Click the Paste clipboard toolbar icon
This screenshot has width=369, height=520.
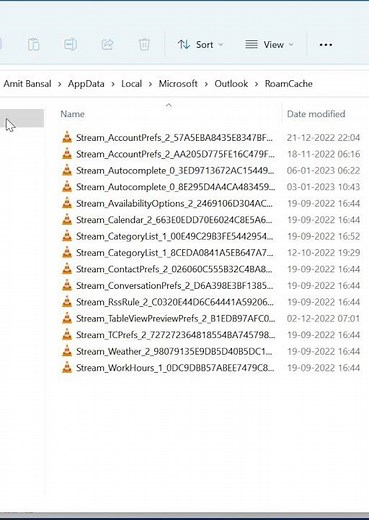[33, 44]
